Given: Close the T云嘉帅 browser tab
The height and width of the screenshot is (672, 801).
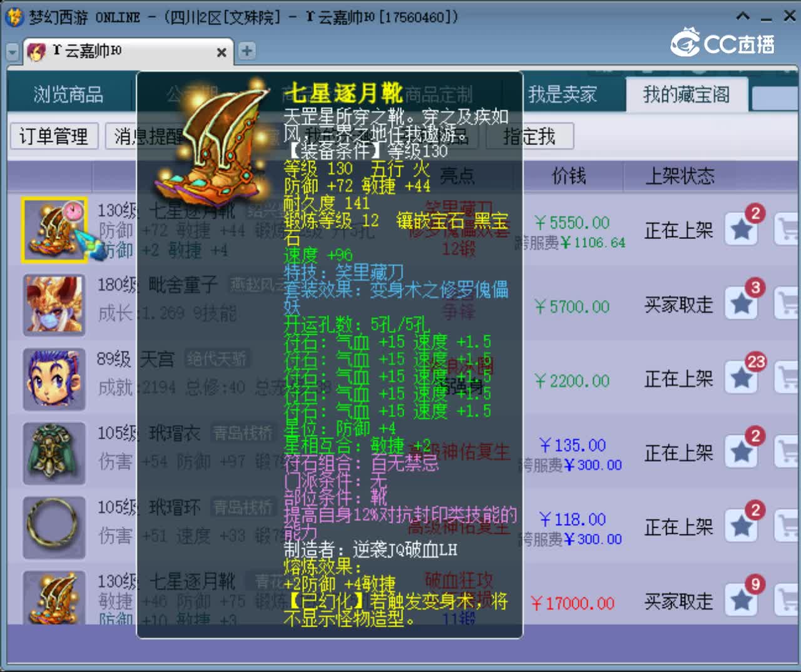Looking at the screenshot, I should click(222, 52).
